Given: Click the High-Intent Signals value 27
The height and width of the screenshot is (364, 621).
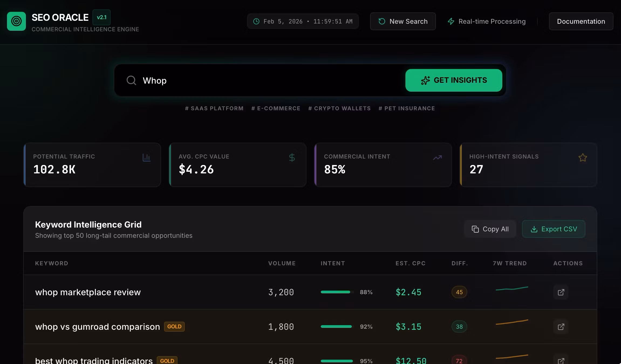Looking at the screenshot, I should [476, 169].
